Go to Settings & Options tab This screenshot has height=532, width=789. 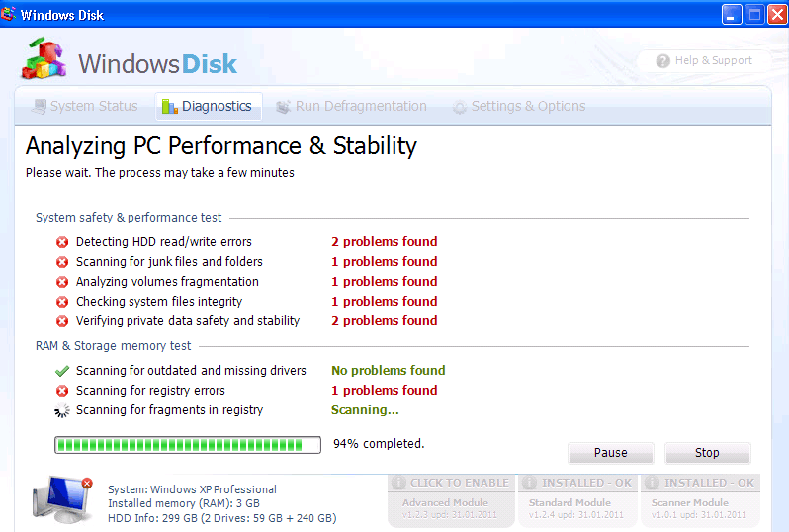pos(519,107)
